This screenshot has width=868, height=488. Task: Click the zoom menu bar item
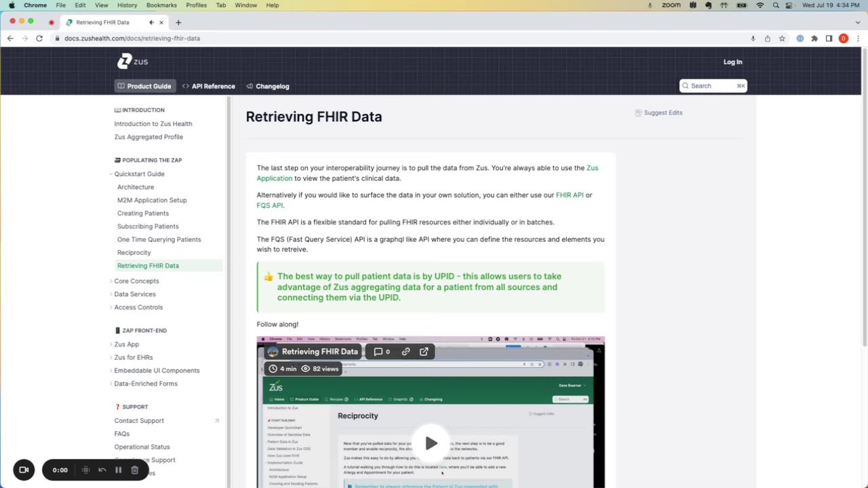pyautogui.click(x=671, y=5)
